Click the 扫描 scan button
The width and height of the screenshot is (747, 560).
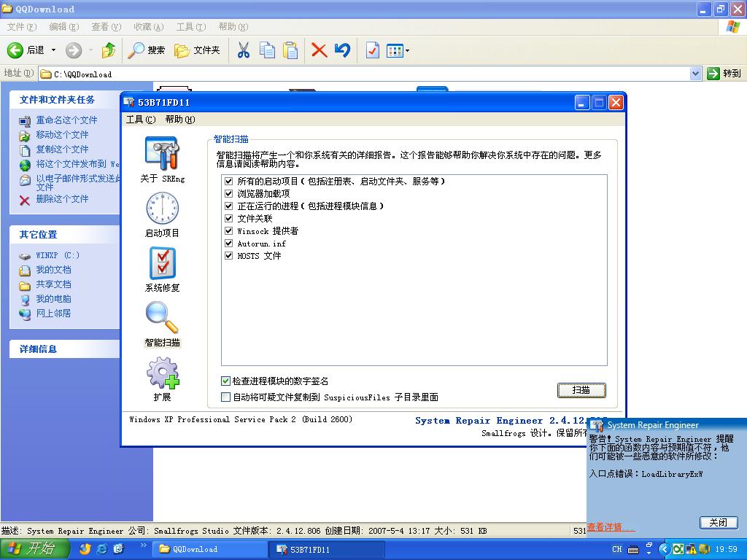[581, 390]
